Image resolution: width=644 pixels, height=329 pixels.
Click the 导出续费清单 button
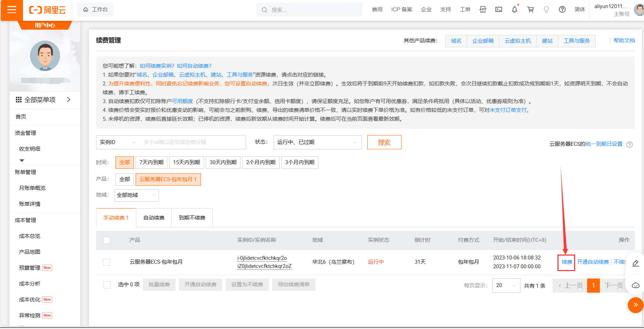294,285
